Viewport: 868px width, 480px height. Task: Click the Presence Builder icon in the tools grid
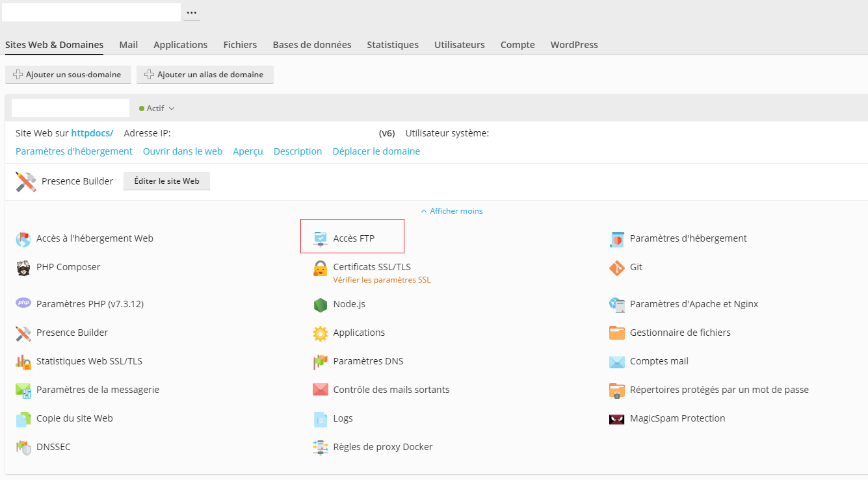tap(23, 333)
